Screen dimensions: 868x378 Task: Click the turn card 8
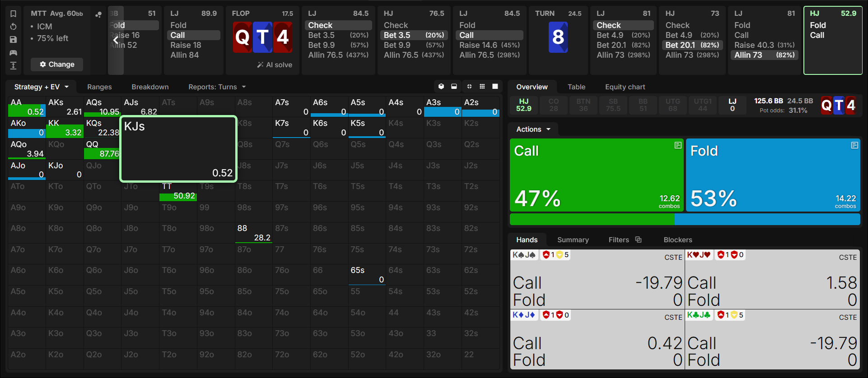pos(558,37)
